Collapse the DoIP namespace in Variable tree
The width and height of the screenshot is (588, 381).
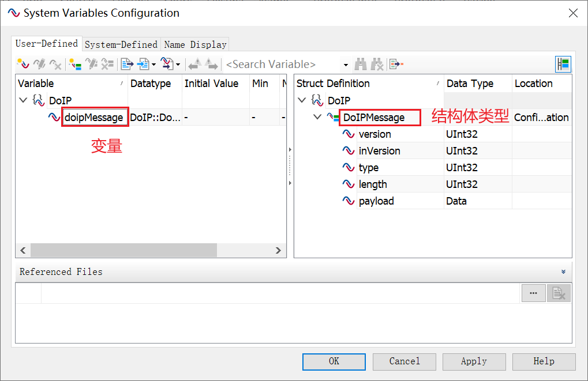tap(23, 100)
